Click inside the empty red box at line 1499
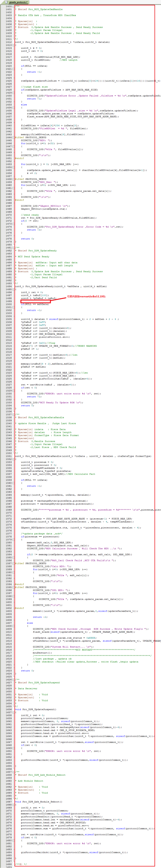 click(x=35, y=301)
